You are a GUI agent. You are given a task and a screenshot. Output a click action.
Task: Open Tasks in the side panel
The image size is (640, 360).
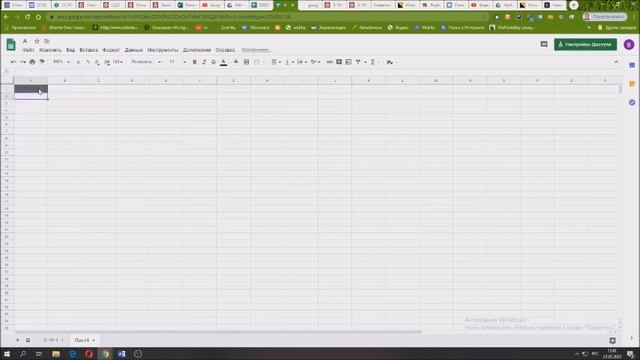point(632,102)
